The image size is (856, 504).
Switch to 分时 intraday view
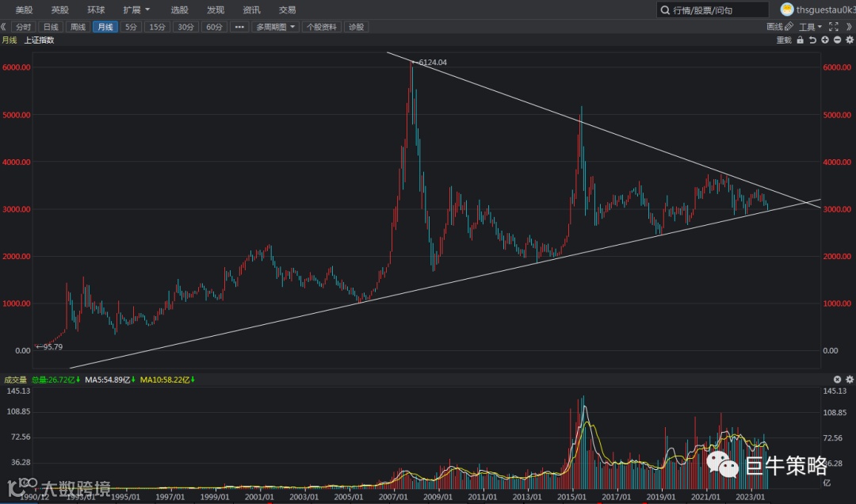point(24,27)
